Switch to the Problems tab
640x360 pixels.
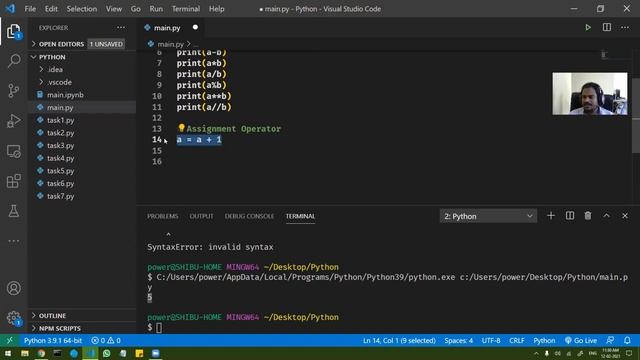coord(162,216)
